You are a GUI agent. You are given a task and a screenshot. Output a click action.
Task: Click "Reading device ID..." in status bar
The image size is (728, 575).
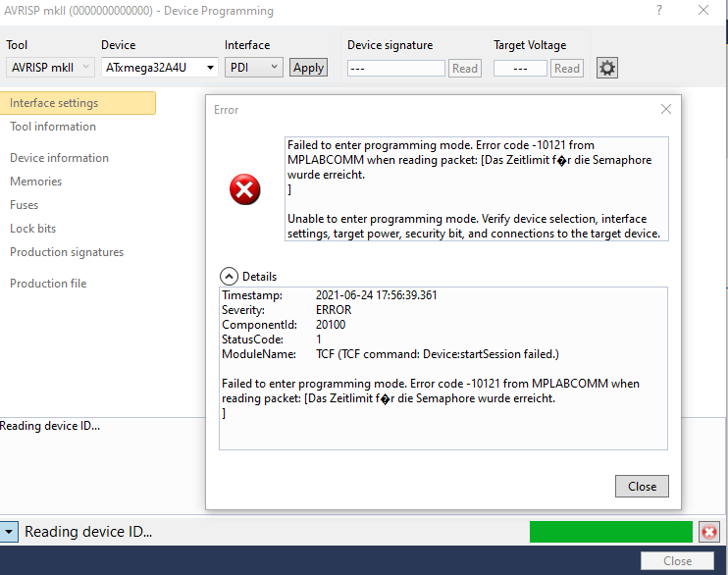(88, 532)
